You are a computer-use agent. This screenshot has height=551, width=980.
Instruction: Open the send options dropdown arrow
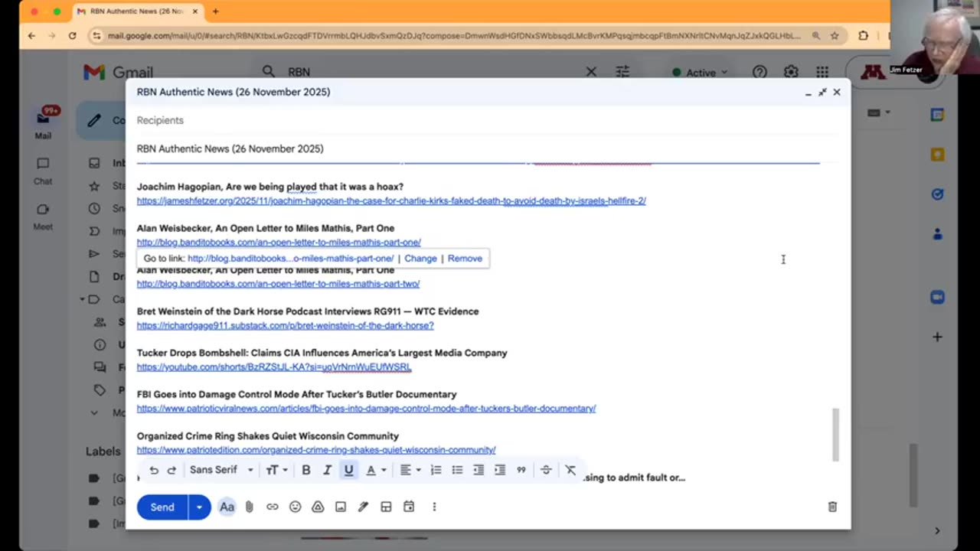199,507
